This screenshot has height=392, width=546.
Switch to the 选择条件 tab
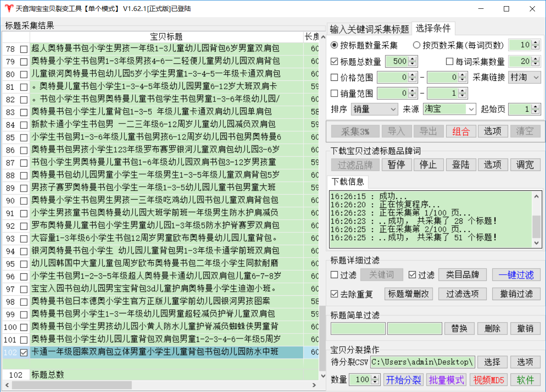point(433,29)
